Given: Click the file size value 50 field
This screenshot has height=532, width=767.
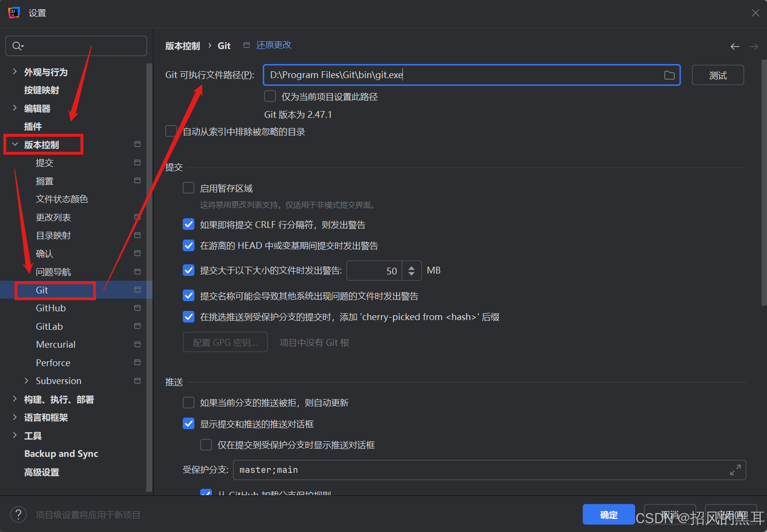Looking at the screenshot, I should point(374,271).
